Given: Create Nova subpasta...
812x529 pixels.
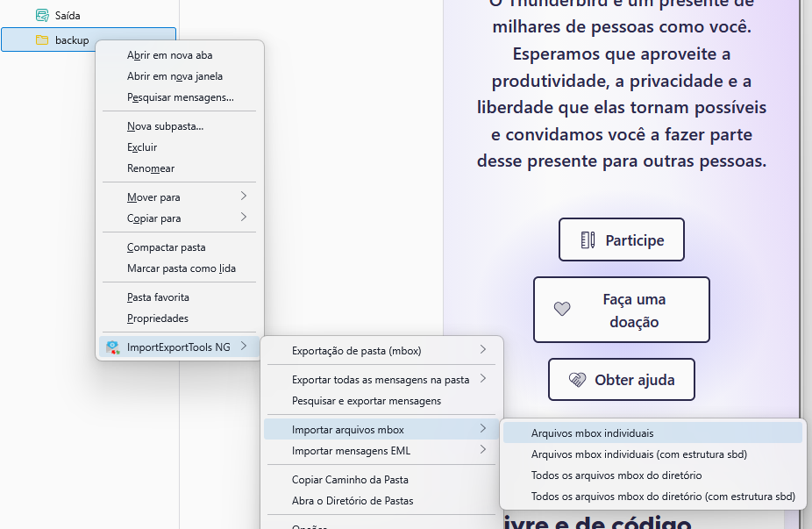Looking at the screenshot, I should pyautogui.click(x=179, y=126).
